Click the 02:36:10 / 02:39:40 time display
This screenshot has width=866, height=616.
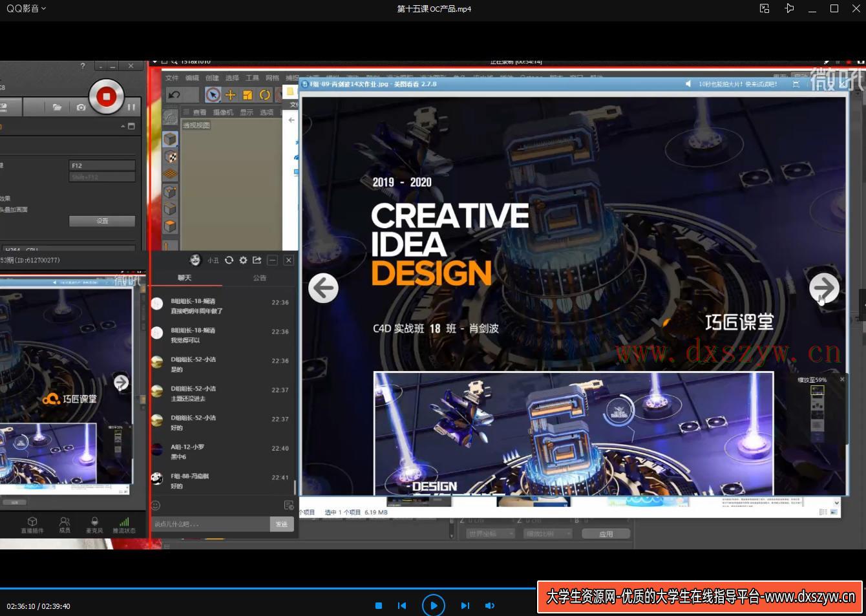[39, 606]
